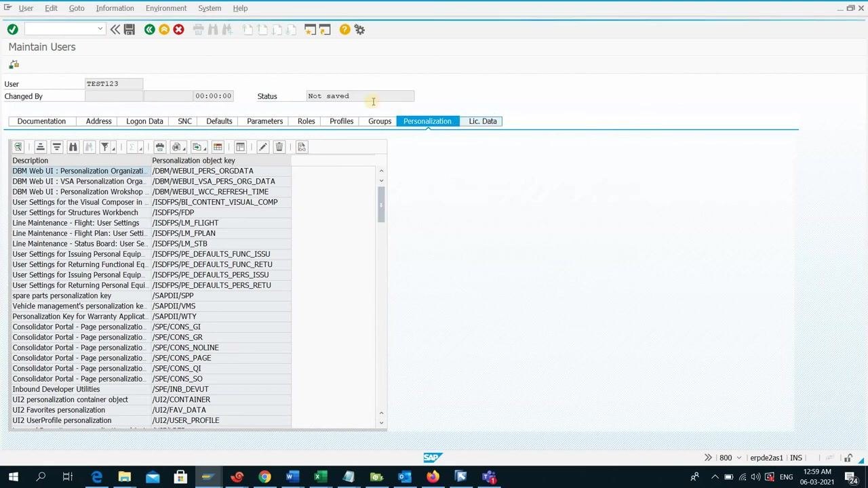Click the Find binoculars icon in grid toolbar
This screenshot has height=488, width=868.
(x=73, y=147)
